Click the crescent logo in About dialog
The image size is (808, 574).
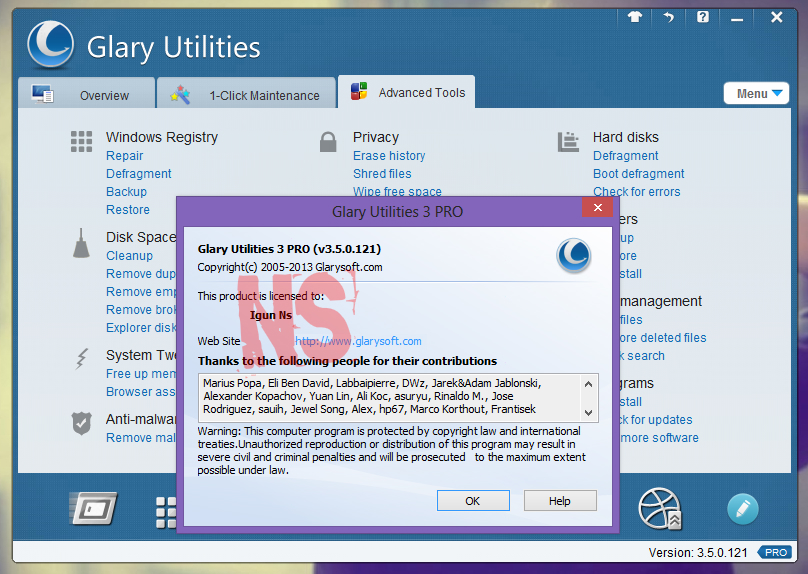coord(574,256)
